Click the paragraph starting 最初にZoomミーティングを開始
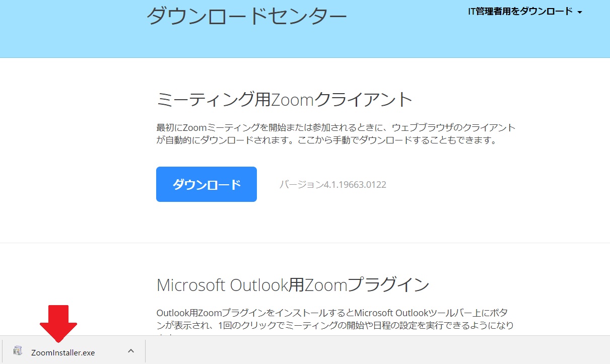The height and width of the screenshot is (364, 610). tap(336, 134)
